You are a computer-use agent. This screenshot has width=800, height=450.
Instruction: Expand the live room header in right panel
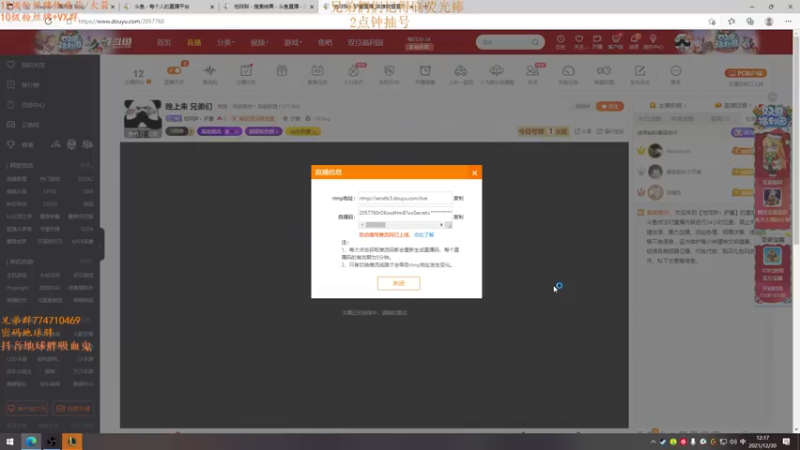click(x=733, y=105)
